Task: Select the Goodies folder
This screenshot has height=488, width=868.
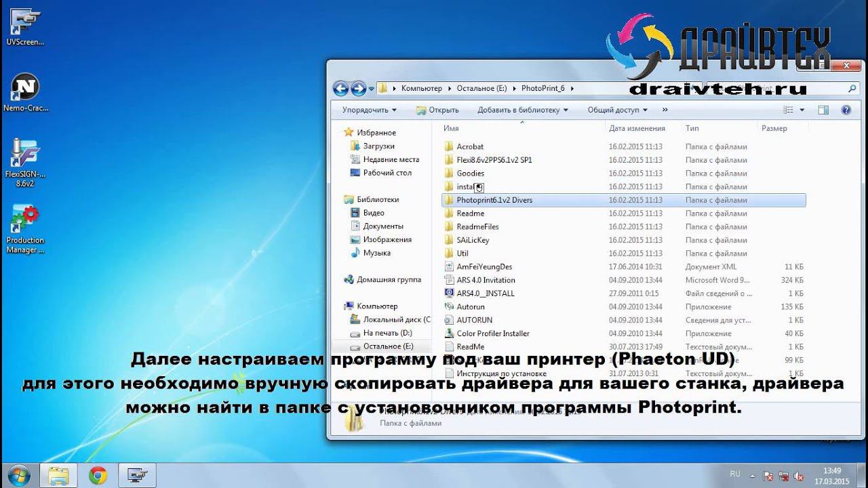Action: 470,174
